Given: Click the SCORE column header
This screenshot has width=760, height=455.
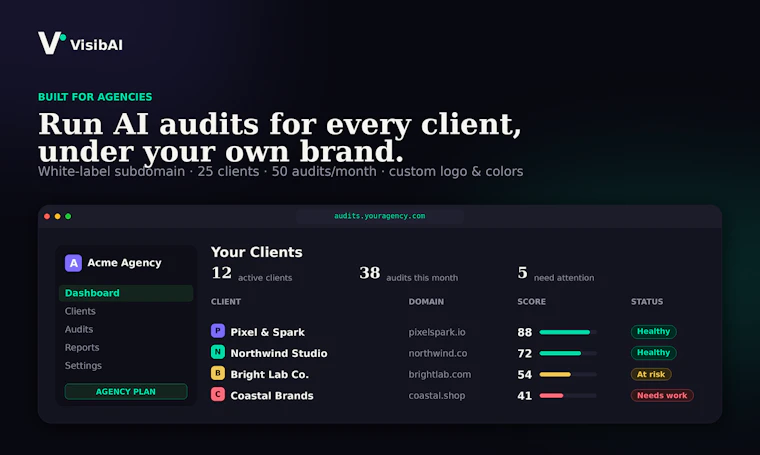Looking at the screenshot, I should coord(531,302).
